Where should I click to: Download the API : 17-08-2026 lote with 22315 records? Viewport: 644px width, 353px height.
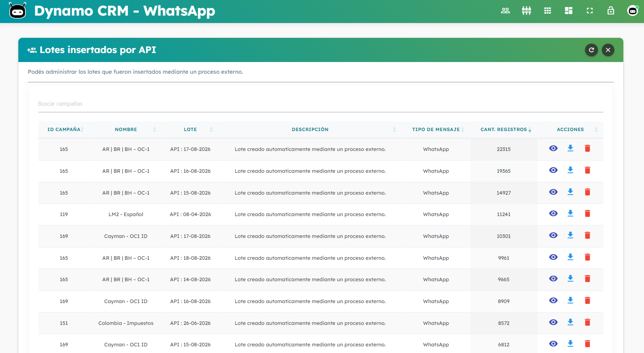(570, 149)
